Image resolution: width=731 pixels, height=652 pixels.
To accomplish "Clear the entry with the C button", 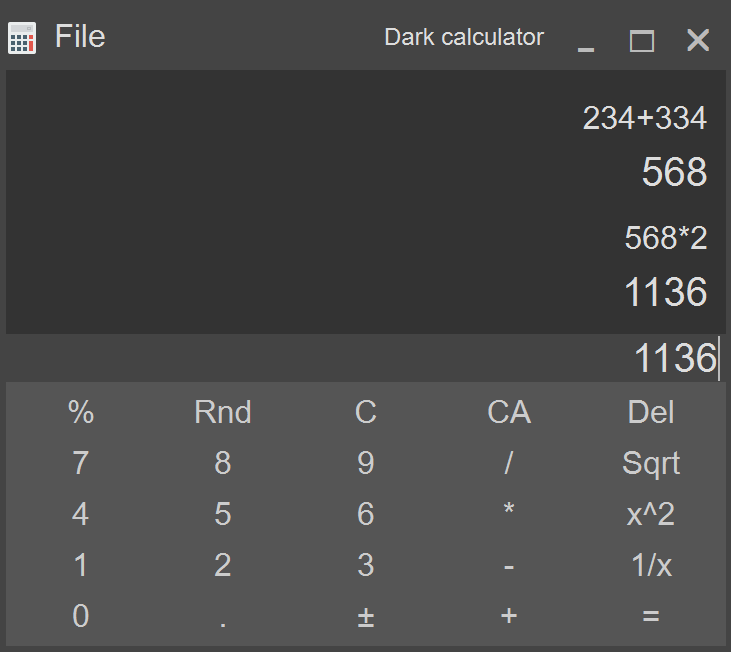I will pos(366,412).
